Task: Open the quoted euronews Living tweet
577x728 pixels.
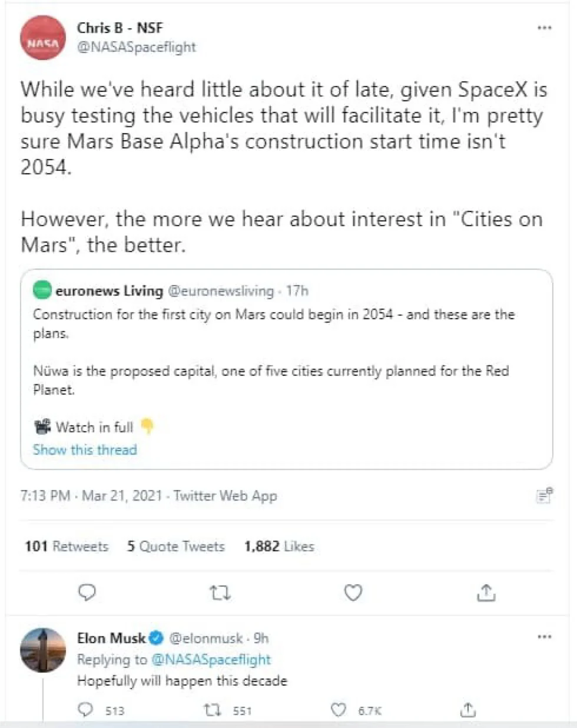Action: [287, 369]
